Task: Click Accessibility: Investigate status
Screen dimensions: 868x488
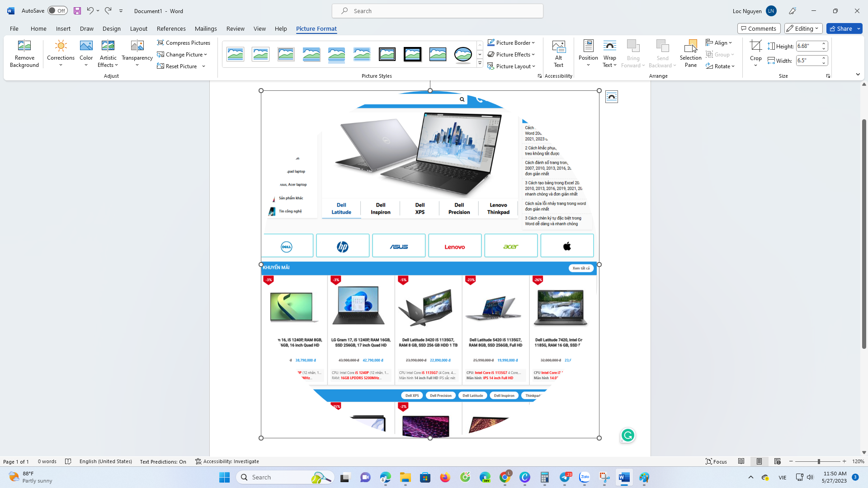Action: tap(227, 461)
